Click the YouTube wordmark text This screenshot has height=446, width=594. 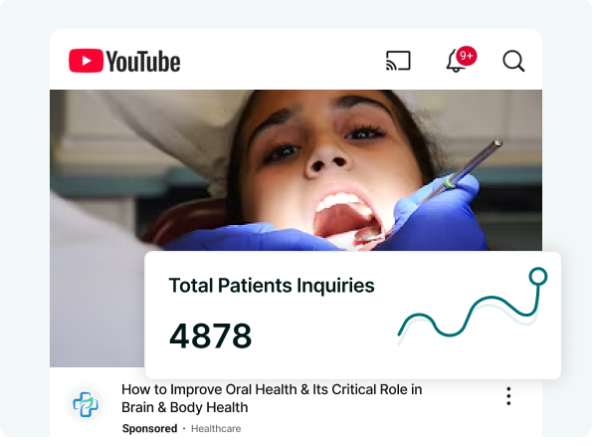pos(143,61)
